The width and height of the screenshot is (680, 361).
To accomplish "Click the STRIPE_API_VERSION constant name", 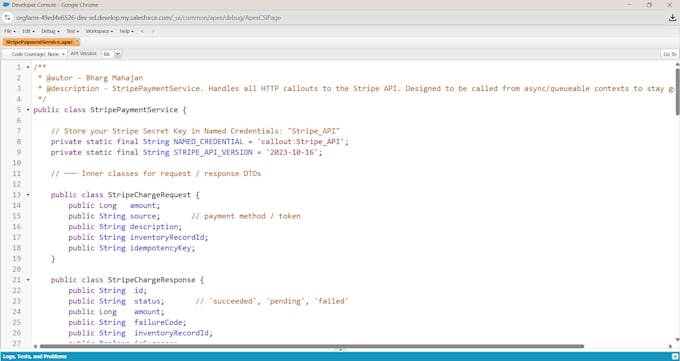I will point(213,152).
